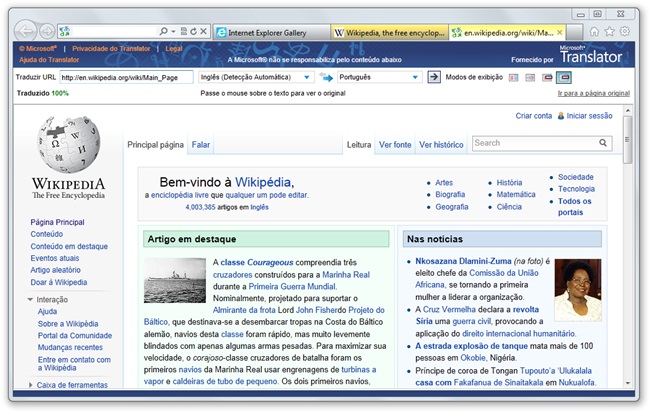Select side-by-side display mode icon
The height and width of the screenshot is (413, 650).
514,78
